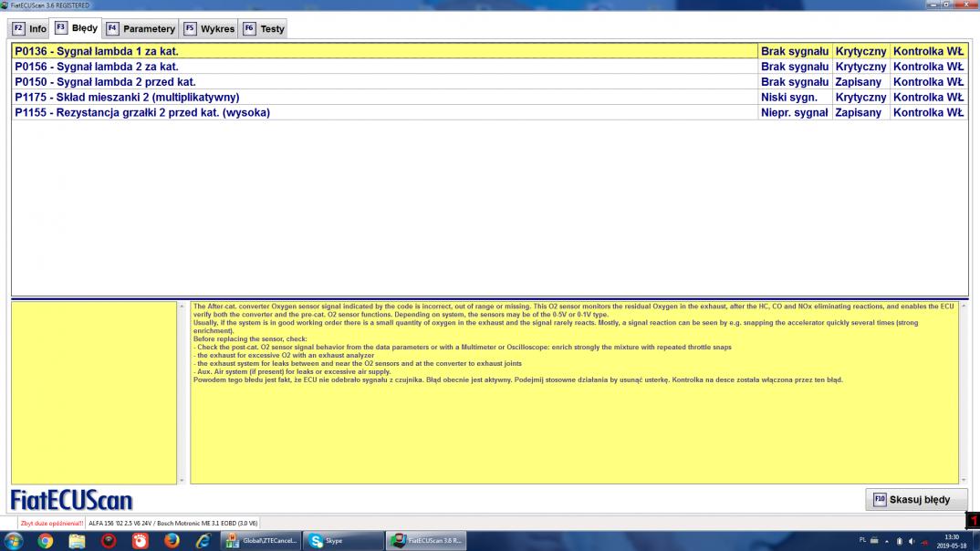Image resolution: width=980 pixels, height=551 pixels.
Task: Launch Firefox from the taskbar
Action: coord(172,540)
